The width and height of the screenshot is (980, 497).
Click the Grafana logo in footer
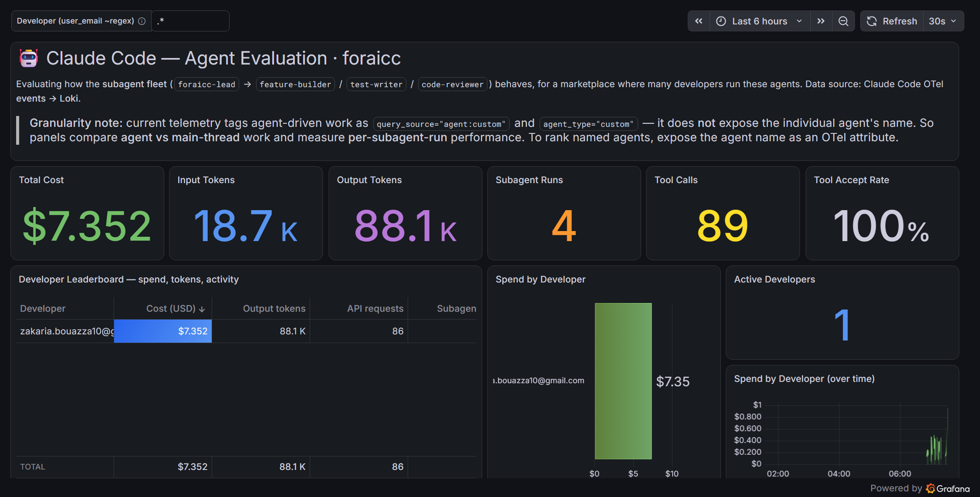click(948, 488)
